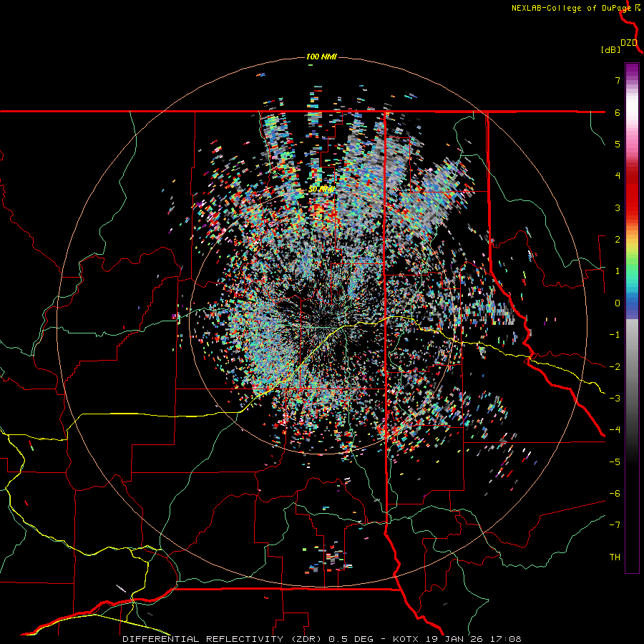
Task: Click the 6 tick on the dB scale
Action: (x=618, y=112)
